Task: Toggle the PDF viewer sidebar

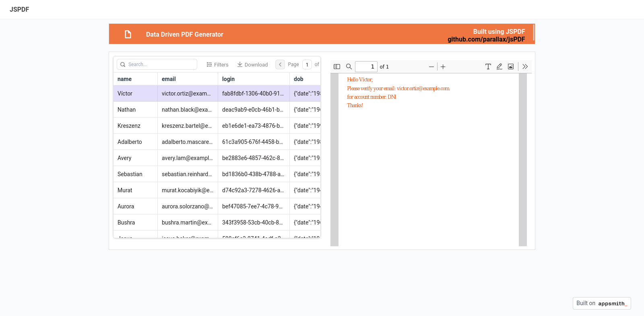Action: [x=337, y=67]
